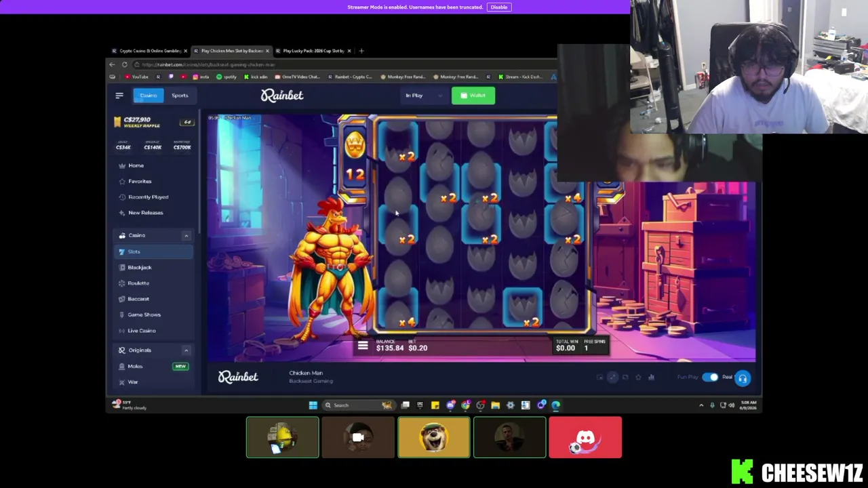This screenshot has height=488, width=868.
Task: Click the Recently Played clock icon
Action: tap(122, 197)
